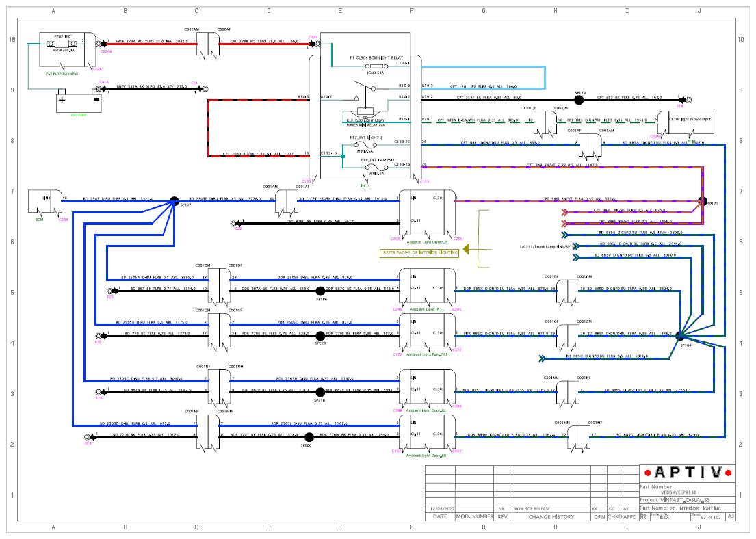Click the battery symbol

coord(79,101)
